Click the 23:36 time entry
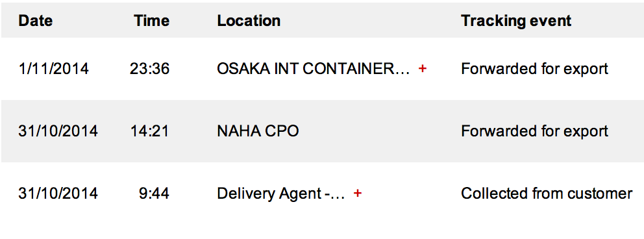 pyautogui.click(x=149, y=69)
